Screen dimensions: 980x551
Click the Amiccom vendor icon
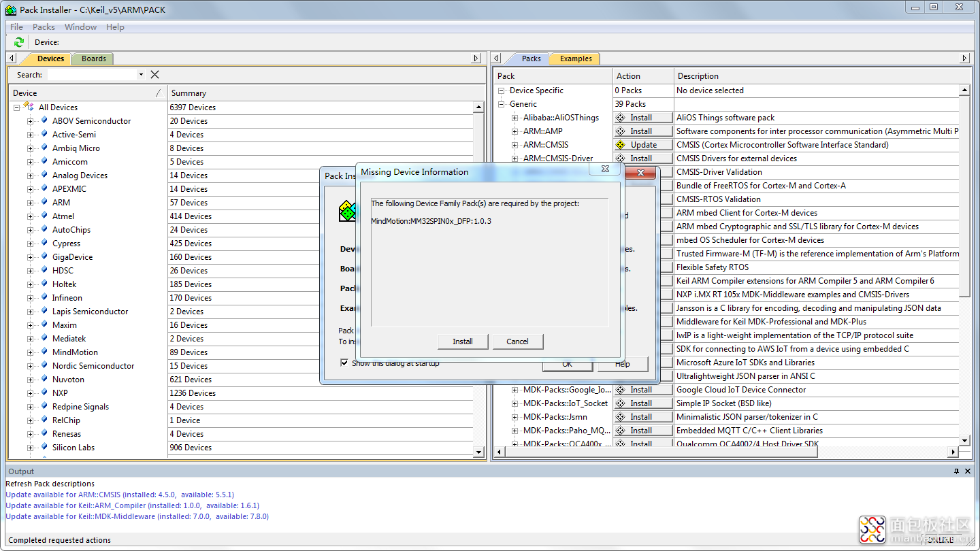click(x=44, y=161)
